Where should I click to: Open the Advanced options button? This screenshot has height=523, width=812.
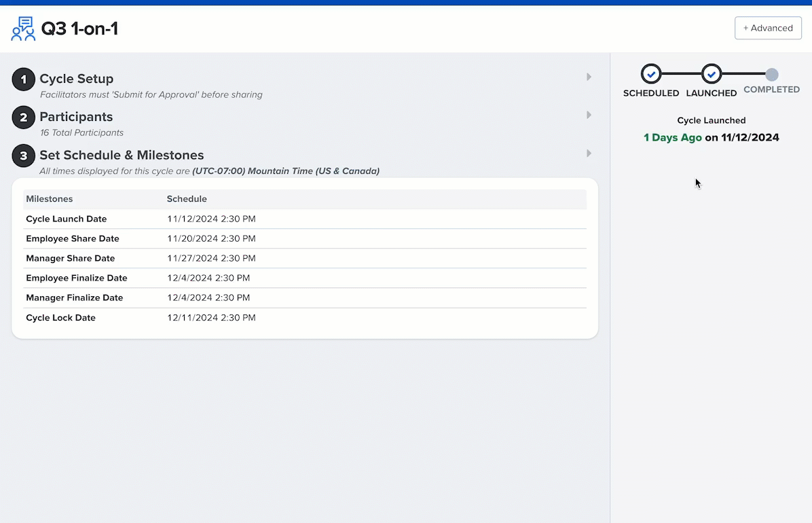[768, 28]
